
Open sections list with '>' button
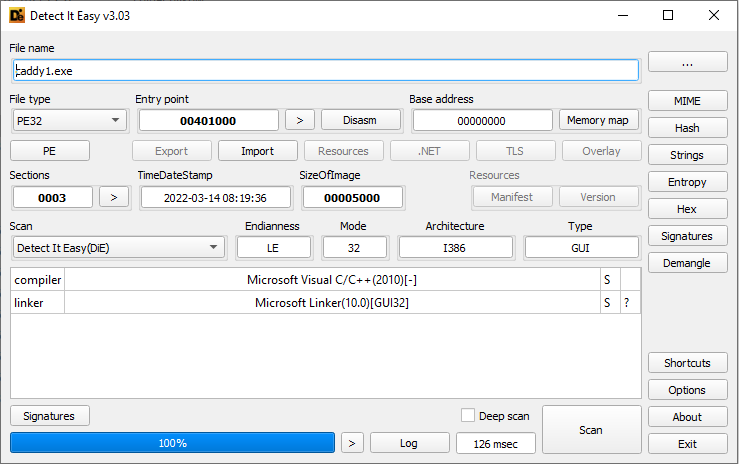click(114, 197)
